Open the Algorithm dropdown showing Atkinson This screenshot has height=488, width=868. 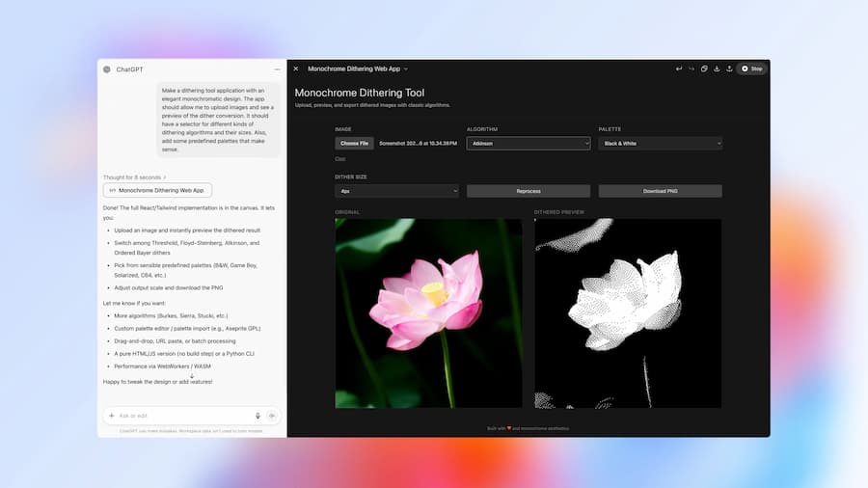(x=529, y=143)
